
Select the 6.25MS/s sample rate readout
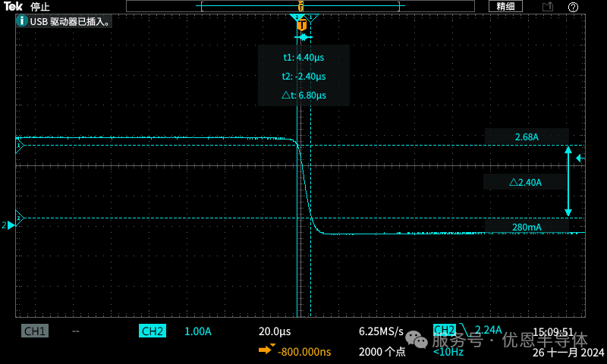click(381, 331)
